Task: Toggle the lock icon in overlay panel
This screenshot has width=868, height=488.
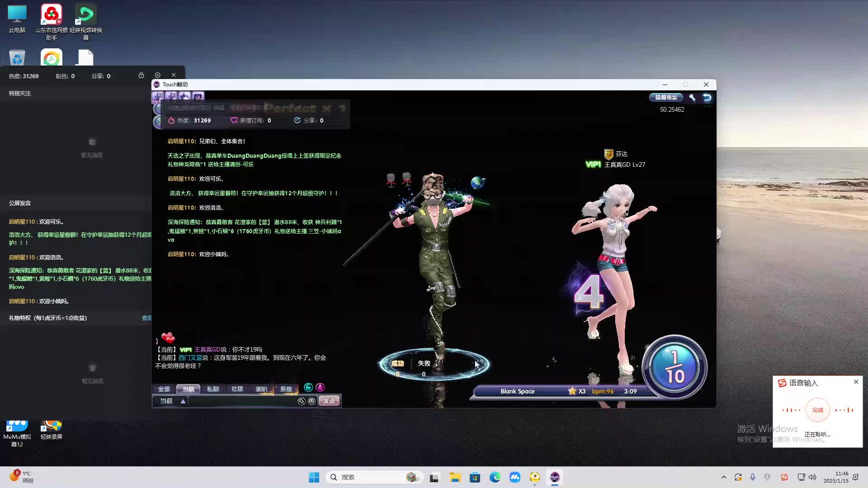Action: 141,75
